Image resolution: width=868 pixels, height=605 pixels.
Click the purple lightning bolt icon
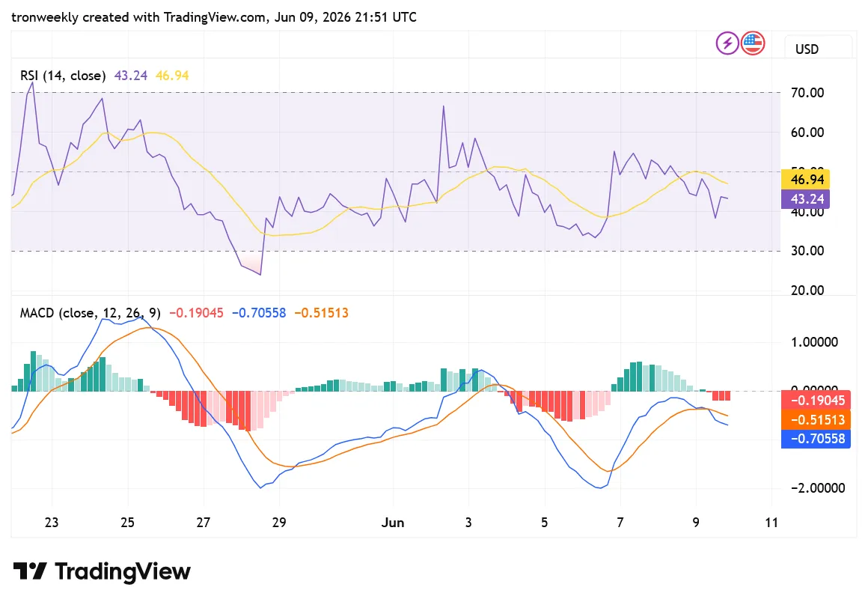(x=727, y=43)
